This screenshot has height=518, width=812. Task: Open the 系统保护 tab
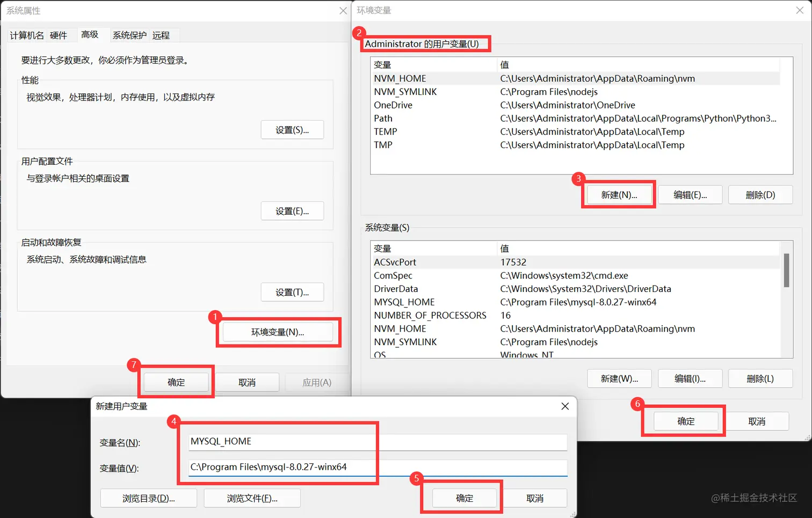129,35
